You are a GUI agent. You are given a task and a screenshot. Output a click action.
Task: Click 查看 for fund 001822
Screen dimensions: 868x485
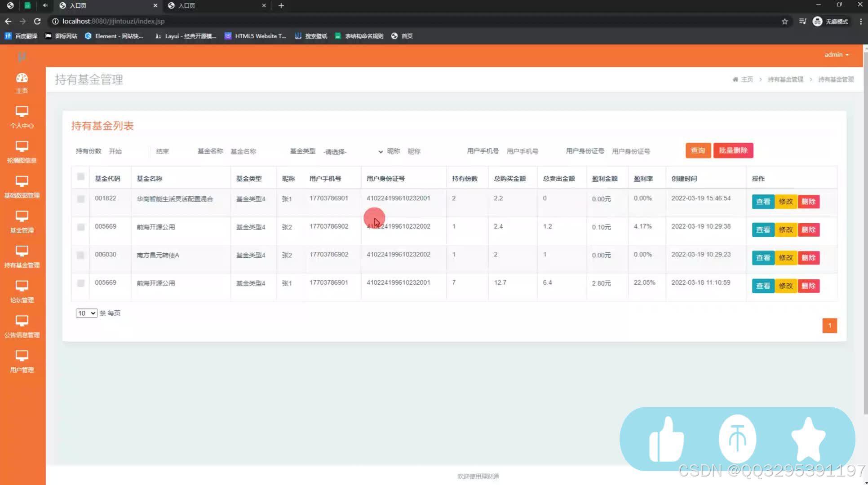tap(763, 202)
